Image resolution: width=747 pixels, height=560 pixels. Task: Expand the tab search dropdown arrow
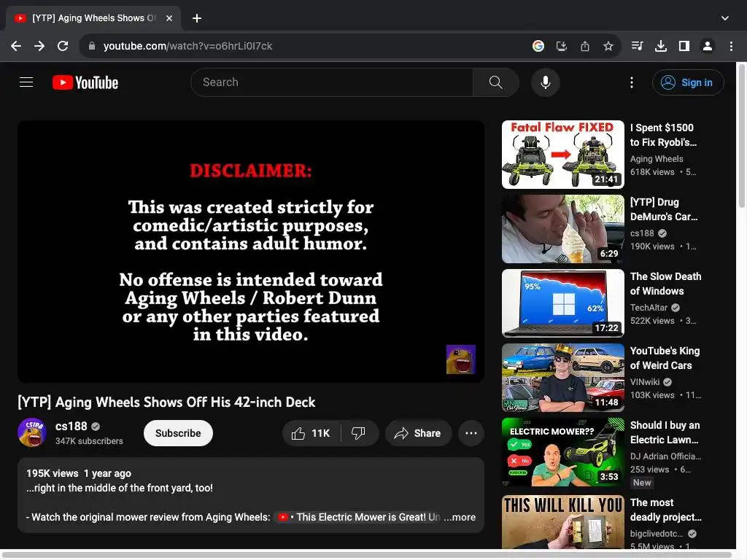(725, 18)
